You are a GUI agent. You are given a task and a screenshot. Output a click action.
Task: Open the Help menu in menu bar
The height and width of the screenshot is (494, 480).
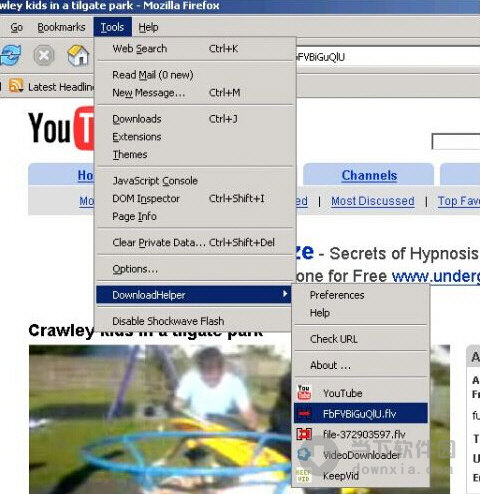coord(148,27)
